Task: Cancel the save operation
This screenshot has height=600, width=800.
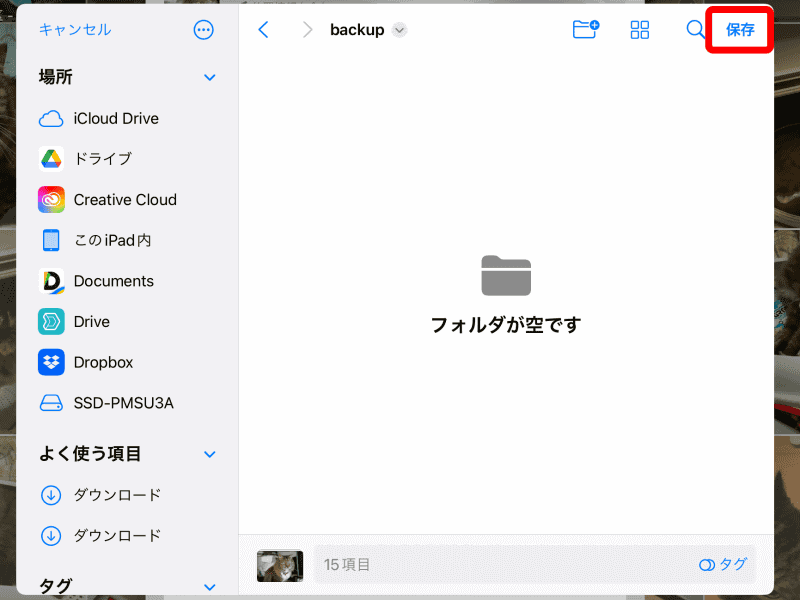Action: point(60,30)
